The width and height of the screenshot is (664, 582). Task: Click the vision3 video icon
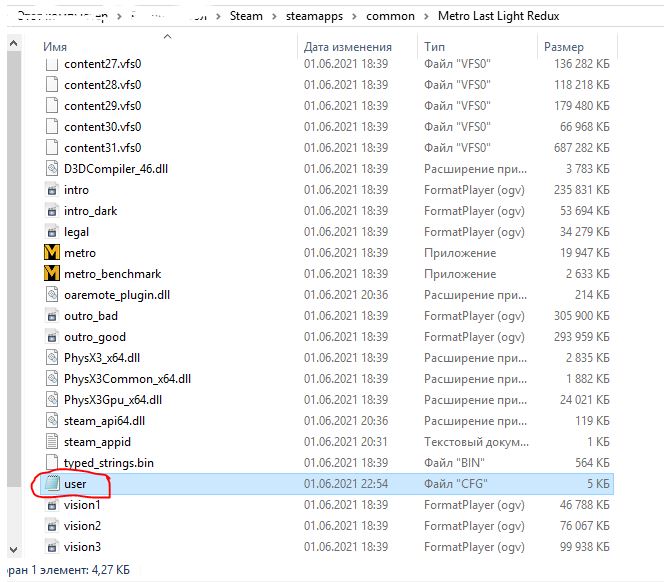[x=52, y=547]
